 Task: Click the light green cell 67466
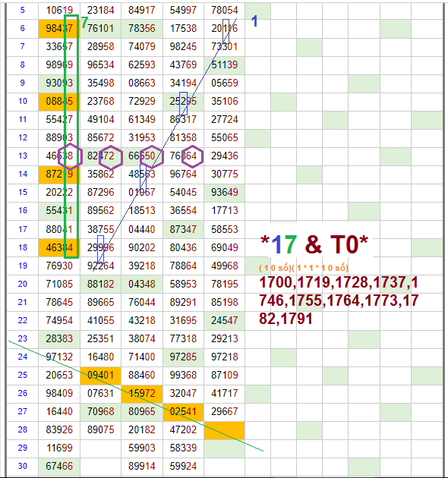click(59, 466)
